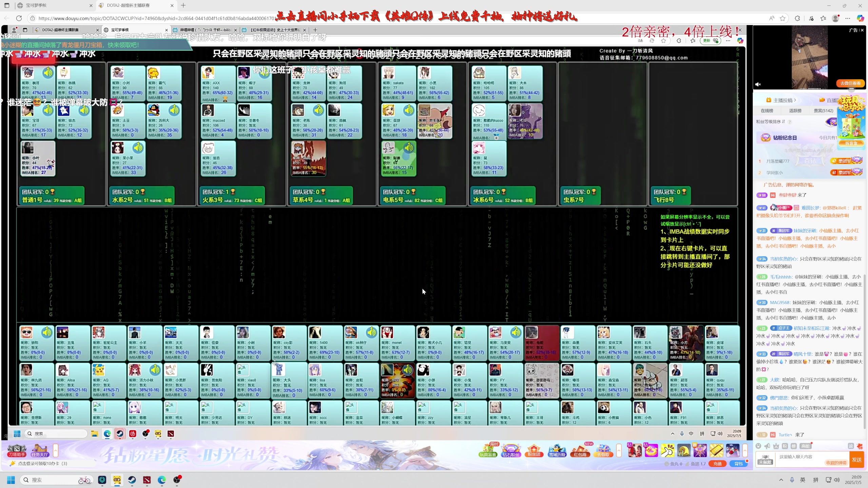
Task: Open Steam from the Windows taskbar
Action: tap(132, 480)
